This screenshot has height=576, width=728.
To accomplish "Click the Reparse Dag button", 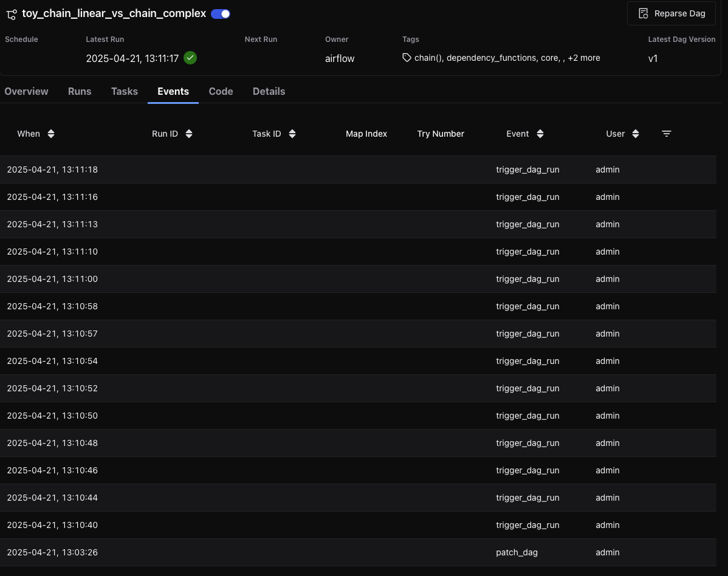I will (671, 13).
